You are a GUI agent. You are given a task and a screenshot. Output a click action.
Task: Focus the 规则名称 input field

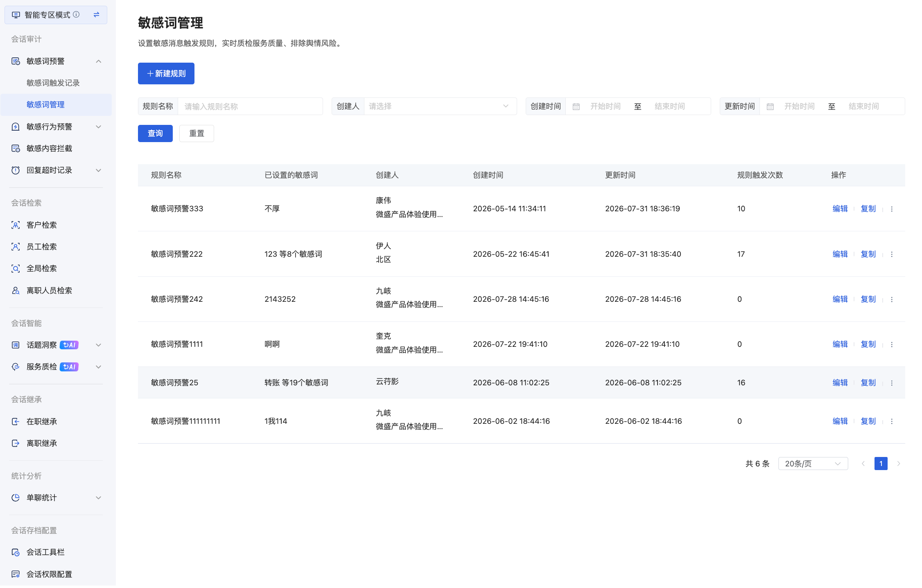(250, 106)
